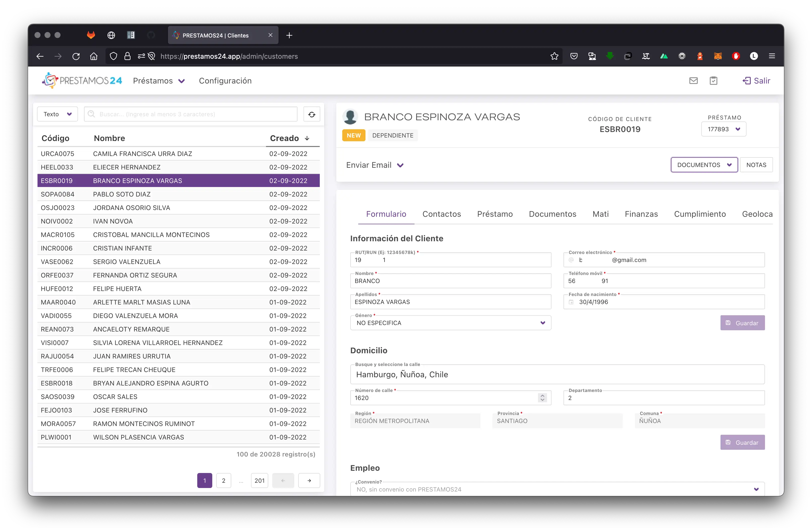Click the Creado sort arrow
Viewport: 812px width, 528px height.
pos(307,138)
